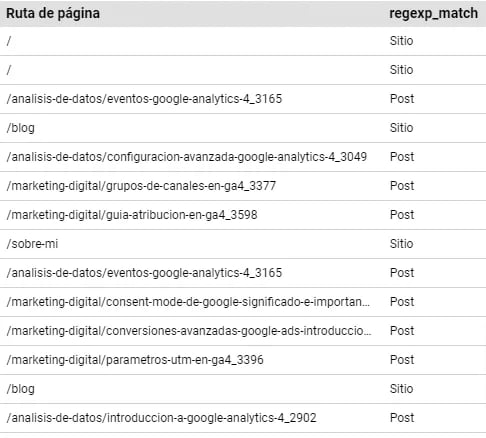Viewport: 486px width, 438px height.
Task: Select the /sobre-mi page path cell
Action: (32, 244)
